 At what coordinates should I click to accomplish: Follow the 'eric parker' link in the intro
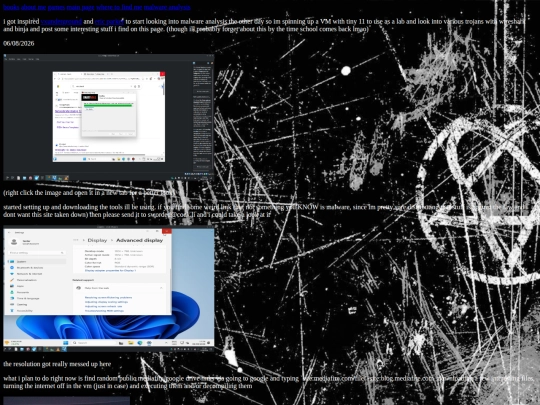point(109,21)
